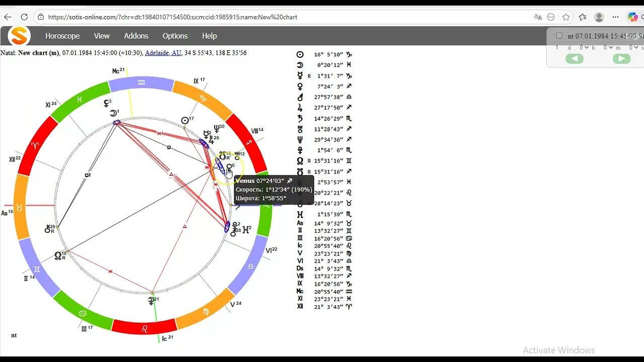Select the Moon glyph in planet list
The image size is (644, 362).
click(300, 65)
